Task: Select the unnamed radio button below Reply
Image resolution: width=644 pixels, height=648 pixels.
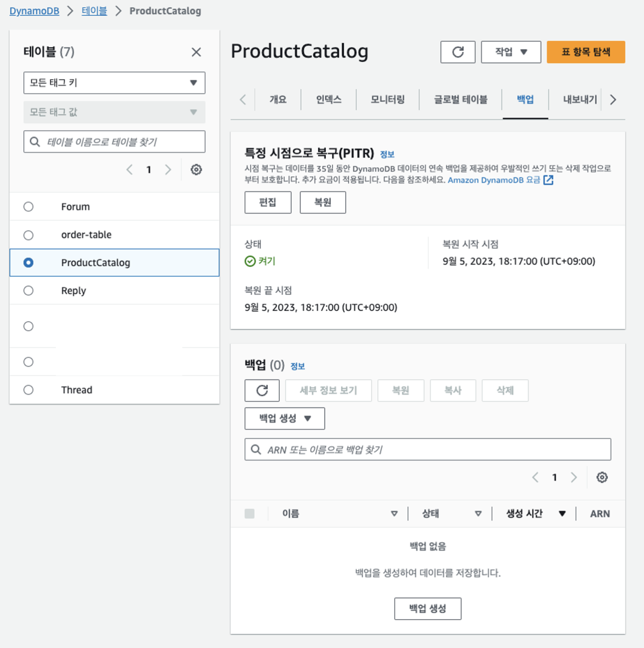Action: click(28, 326)
